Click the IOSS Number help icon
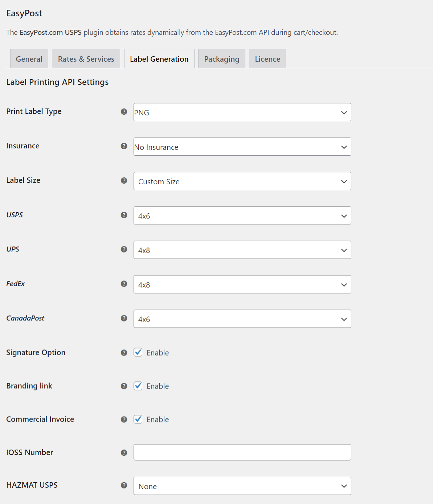Screen dimensions: 433x504 pos(124,452)
